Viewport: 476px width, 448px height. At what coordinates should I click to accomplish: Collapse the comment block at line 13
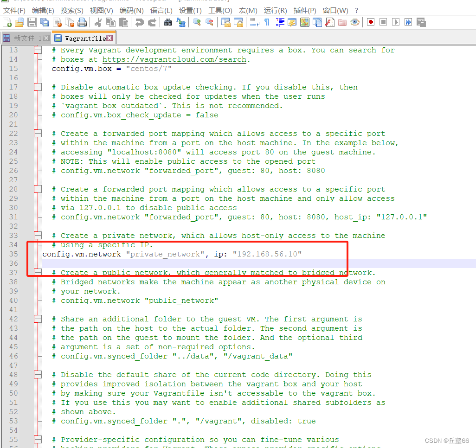38,50
